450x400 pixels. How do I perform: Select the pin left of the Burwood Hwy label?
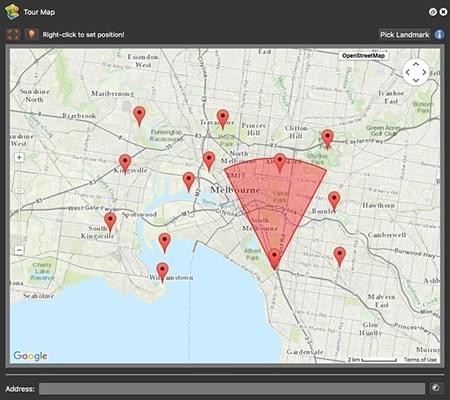(x=339, y=257)
